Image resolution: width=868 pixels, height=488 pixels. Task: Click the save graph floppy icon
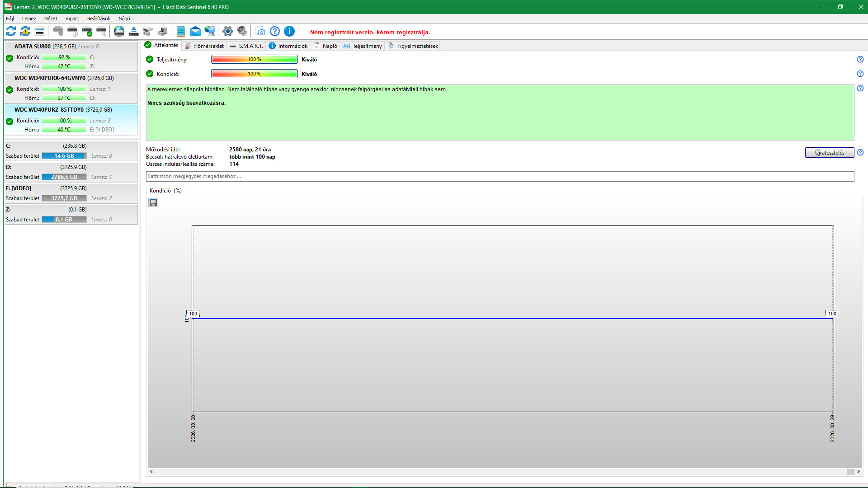pyautogui.click(x=153, y=202)
